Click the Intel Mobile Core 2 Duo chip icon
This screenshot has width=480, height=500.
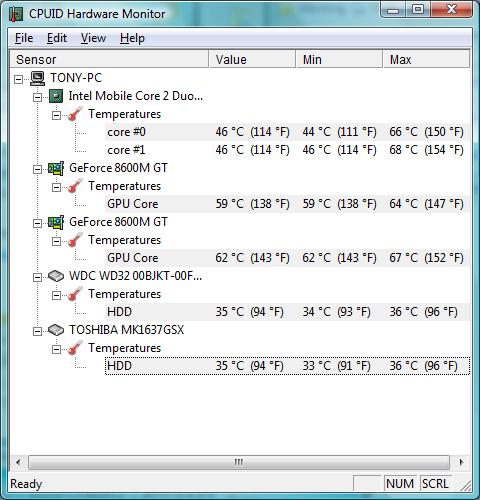[56, 96]
